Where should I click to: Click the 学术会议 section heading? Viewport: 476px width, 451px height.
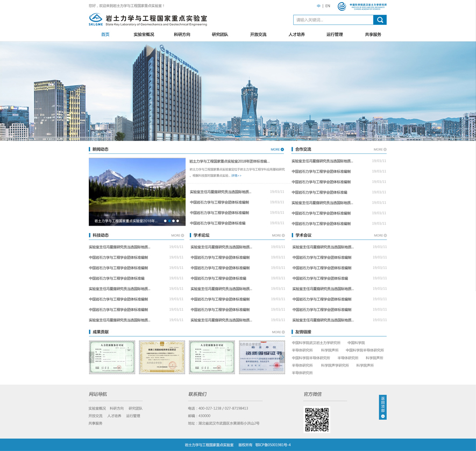[303, 235]
